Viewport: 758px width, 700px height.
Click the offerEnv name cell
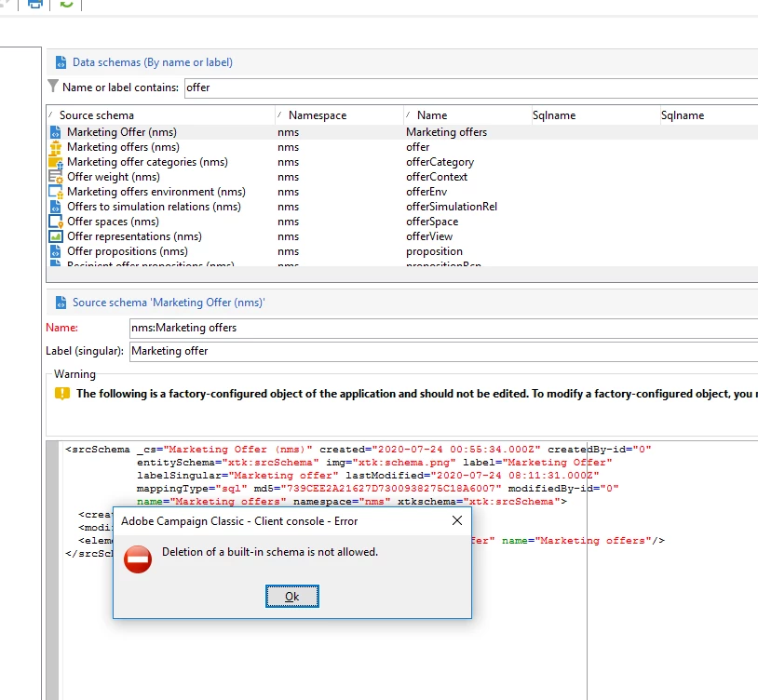coord(426,193)
